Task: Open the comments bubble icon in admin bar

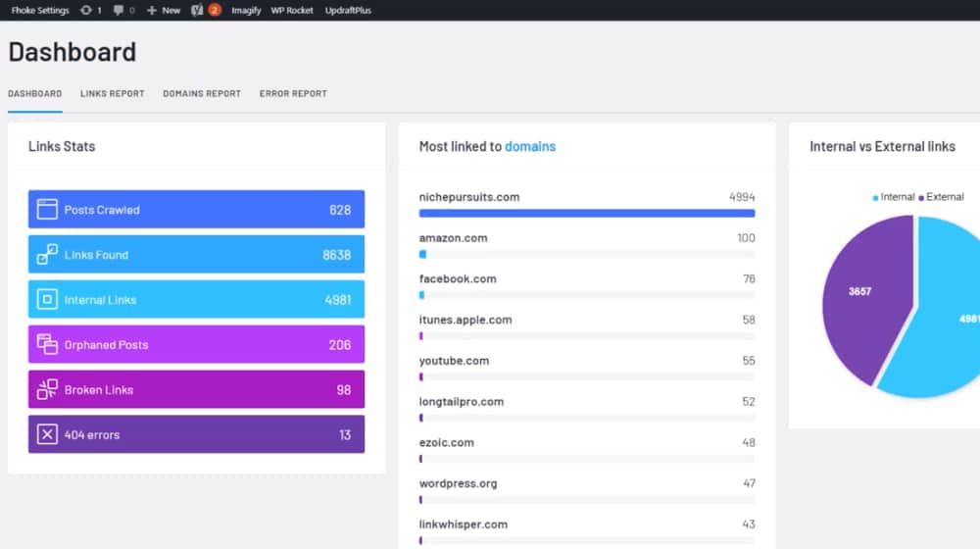Action: coord(119,10)
